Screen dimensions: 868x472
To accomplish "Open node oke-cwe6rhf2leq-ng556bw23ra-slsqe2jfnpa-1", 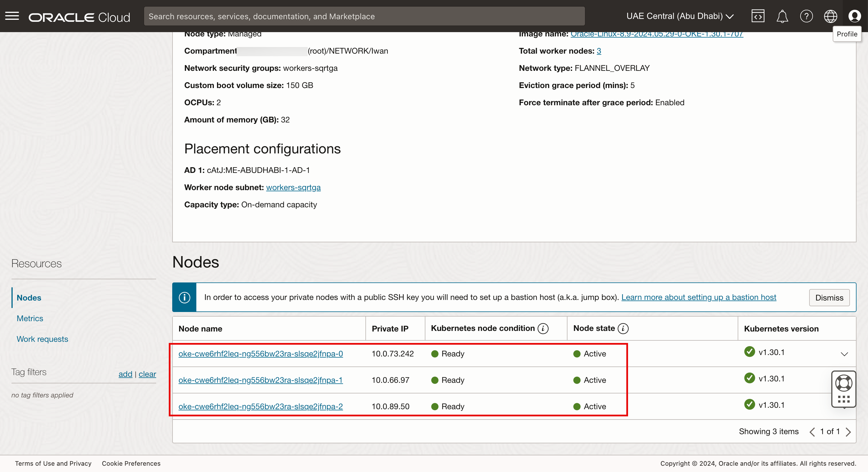I will 260,380.
